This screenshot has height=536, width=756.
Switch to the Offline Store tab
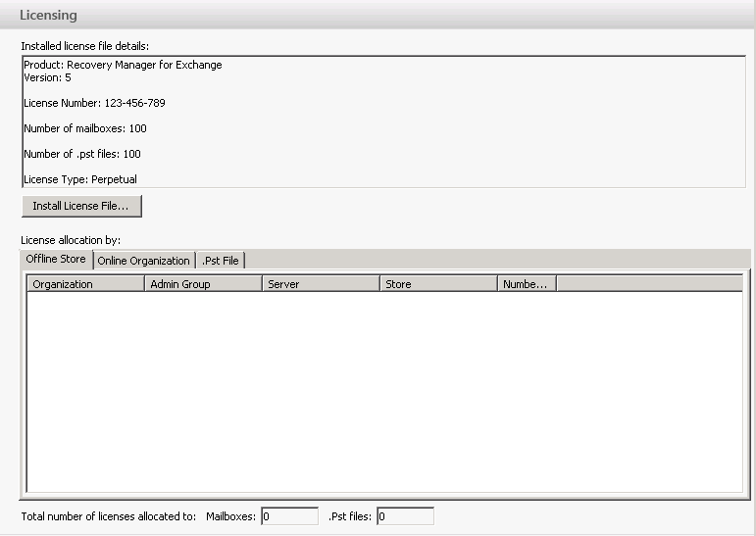click(56, 259)
